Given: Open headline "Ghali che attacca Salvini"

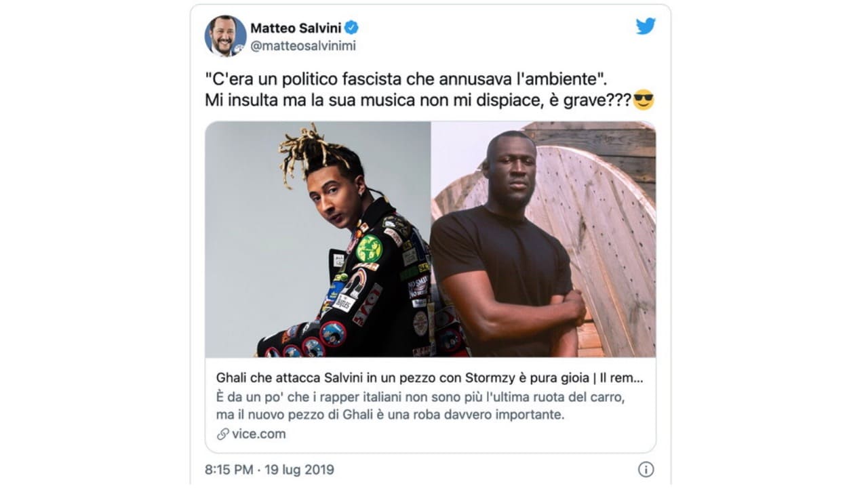Looking at the screenshot, I should [429, 377].
